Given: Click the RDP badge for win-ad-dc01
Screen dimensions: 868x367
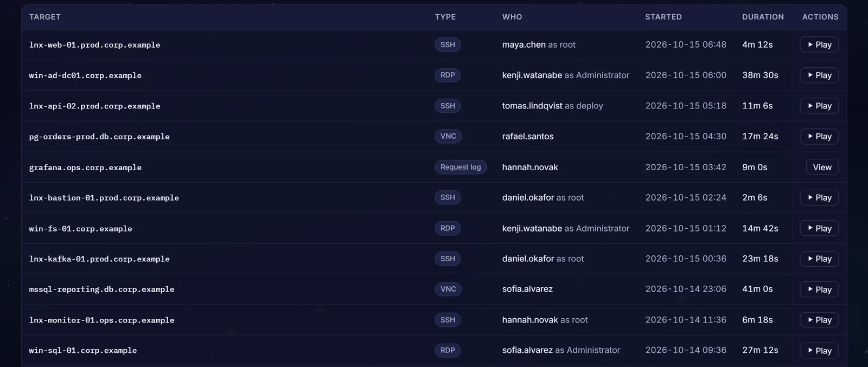Looking at the screenshot, I should tap(448, 75).
